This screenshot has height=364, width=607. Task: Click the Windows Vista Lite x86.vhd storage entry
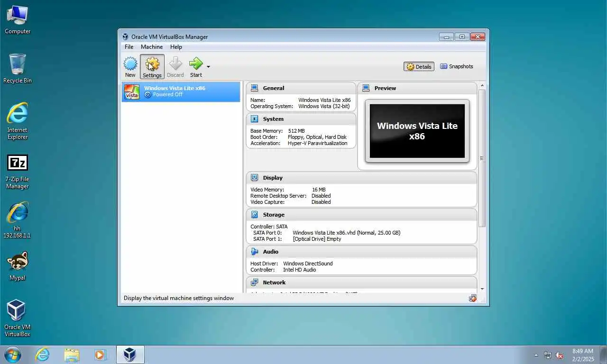[346, 233]
